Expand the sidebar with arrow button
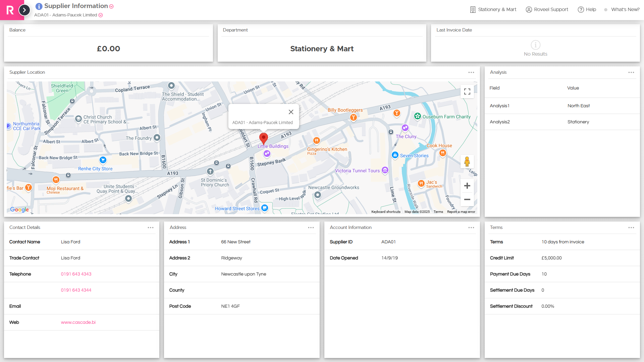Screen dimensions: 644x362 coord(24,10)
